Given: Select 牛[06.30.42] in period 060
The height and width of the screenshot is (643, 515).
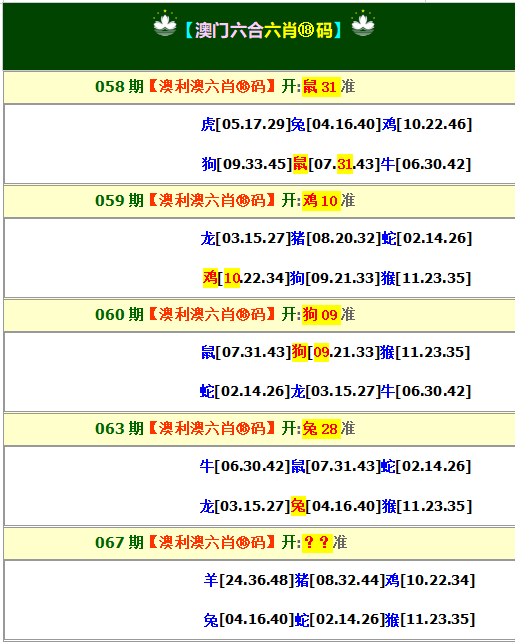Looking at the screenshot, I should tap(426, 391).
